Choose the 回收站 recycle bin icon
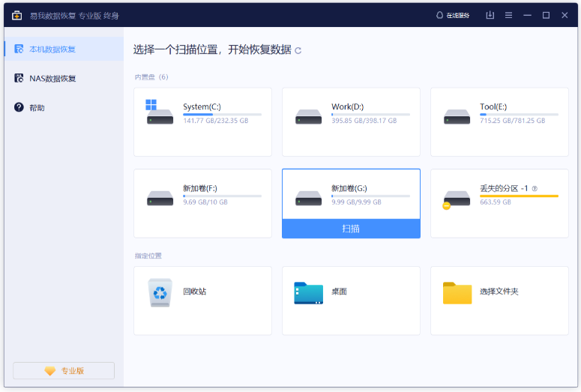This screenshot has width=581, height=392. [160, 292]
